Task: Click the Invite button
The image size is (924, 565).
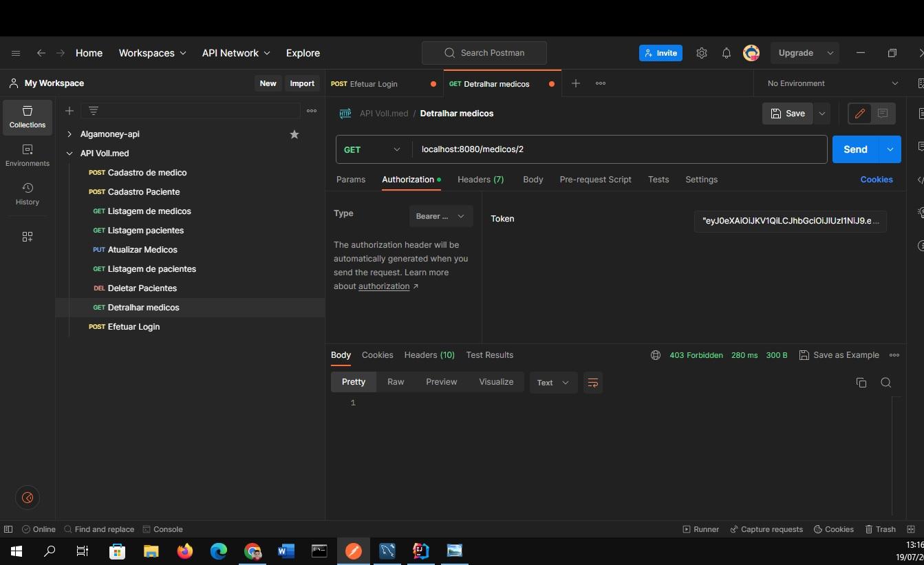Action: pyautogui.click(x=660, y=53)
